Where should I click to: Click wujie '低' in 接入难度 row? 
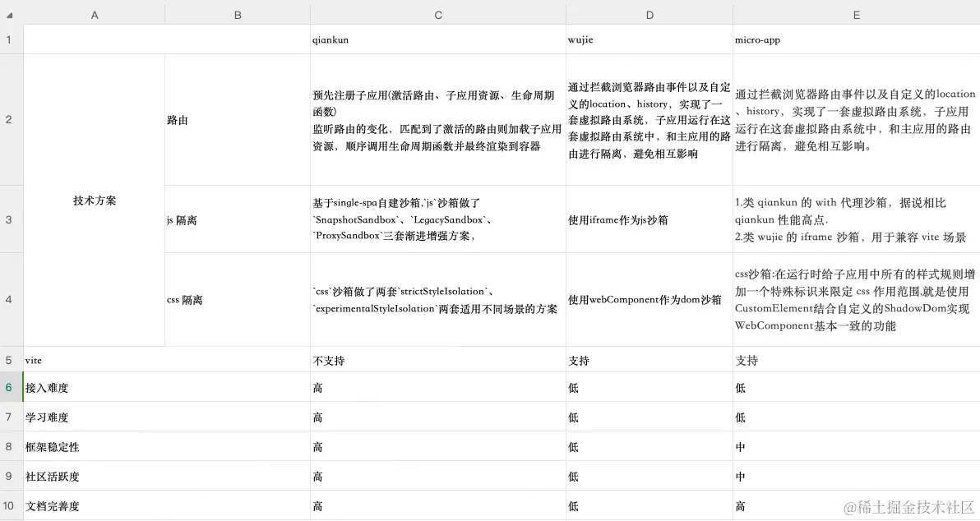tap(649, 387)
